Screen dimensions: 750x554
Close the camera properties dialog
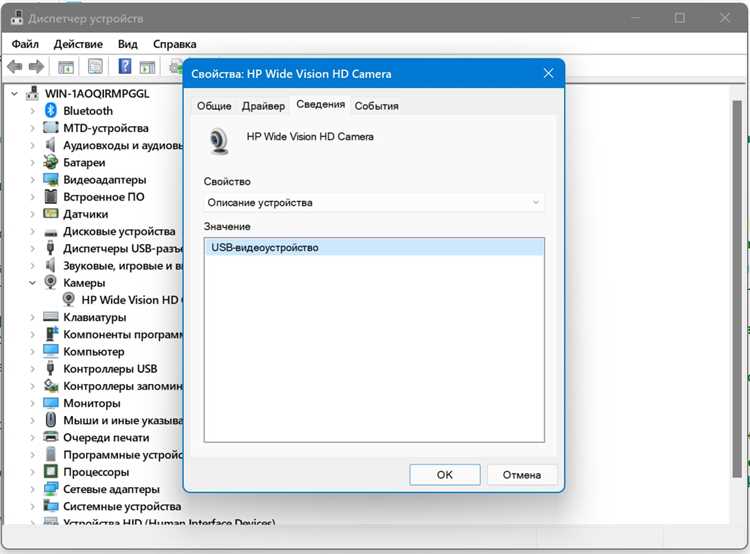(x=548, y=73)
